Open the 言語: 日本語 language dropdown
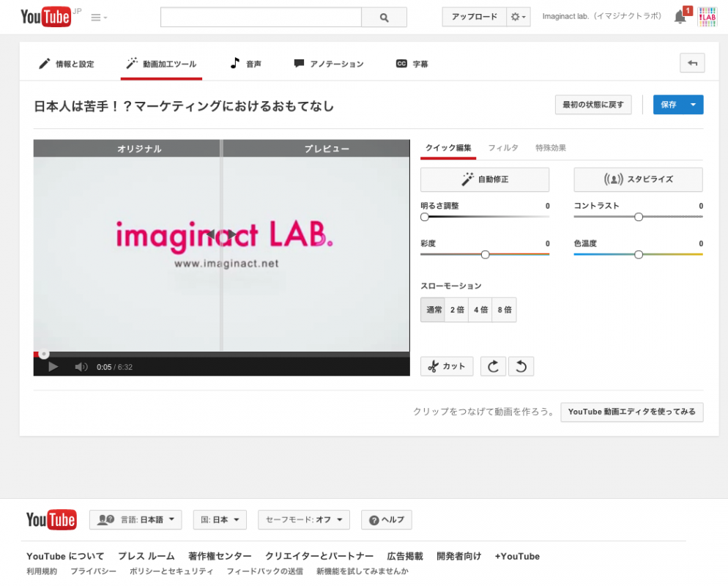 pos(135,519)
